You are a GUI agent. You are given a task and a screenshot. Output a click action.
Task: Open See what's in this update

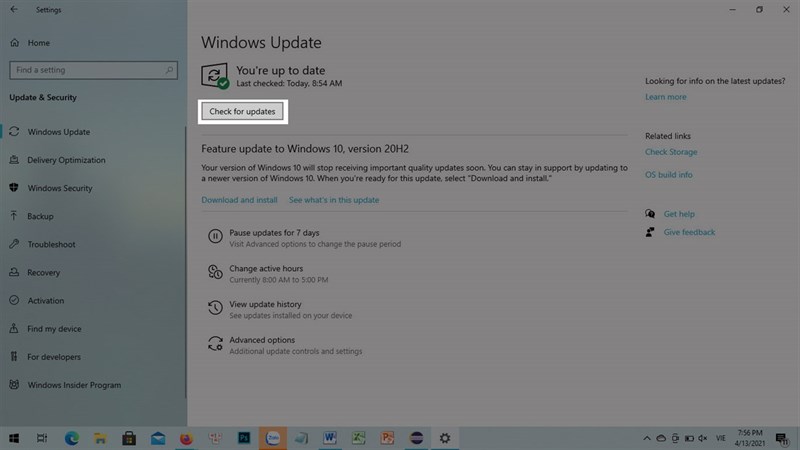(x=334, y=200)
